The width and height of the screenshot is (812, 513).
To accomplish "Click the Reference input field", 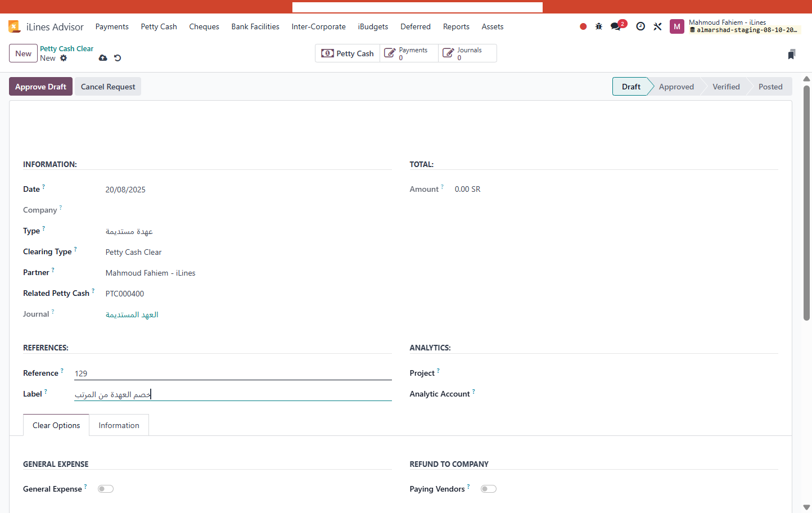I will point(233,373).
